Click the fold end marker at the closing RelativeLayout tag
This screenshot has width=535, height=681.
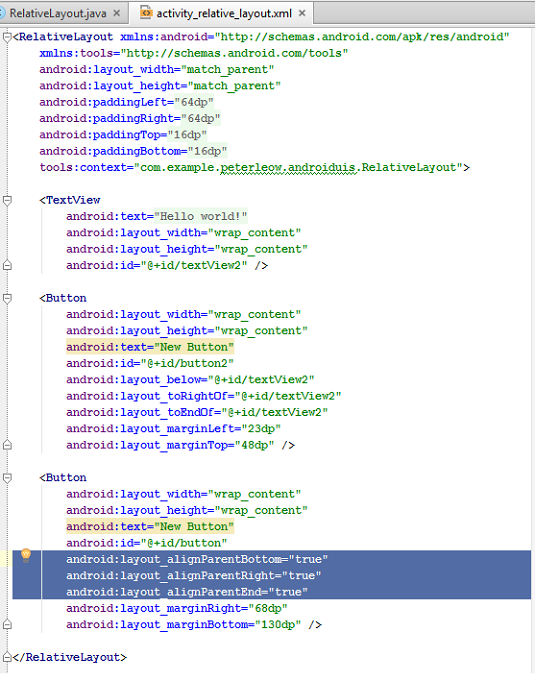coord(7,657)
